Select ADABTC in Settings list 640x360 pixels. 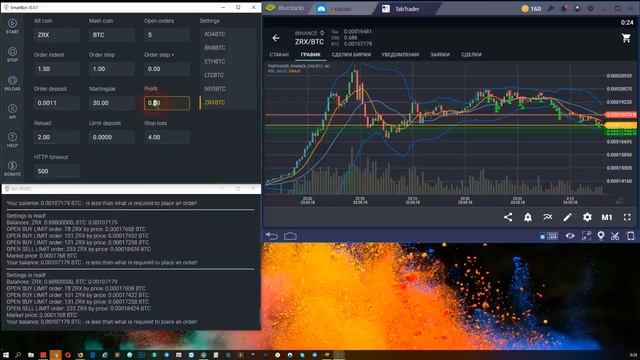click(215, 34)
